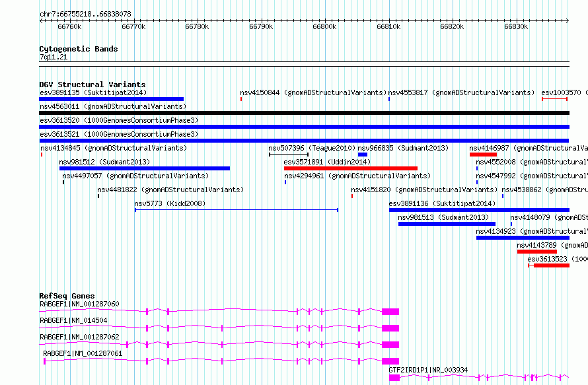588x385 pixels.
Task: Open variant label nsv4481822 (gnomADStructuralVariants)
Action: [170, 190]
